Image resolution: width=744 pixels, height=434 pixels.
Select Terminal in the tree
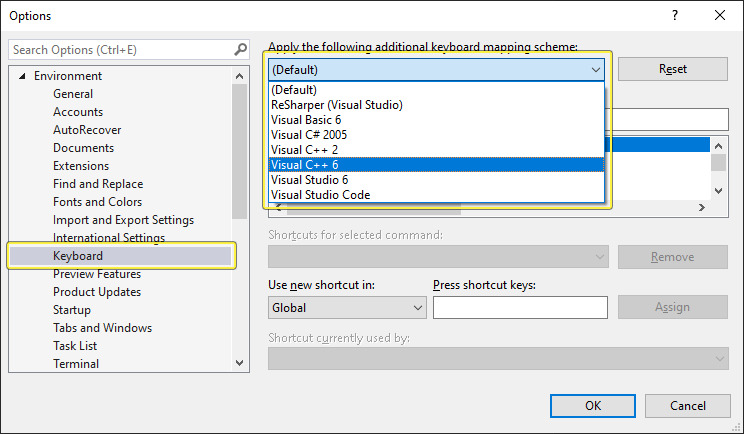pyautogui.click(x=76, y=364)
